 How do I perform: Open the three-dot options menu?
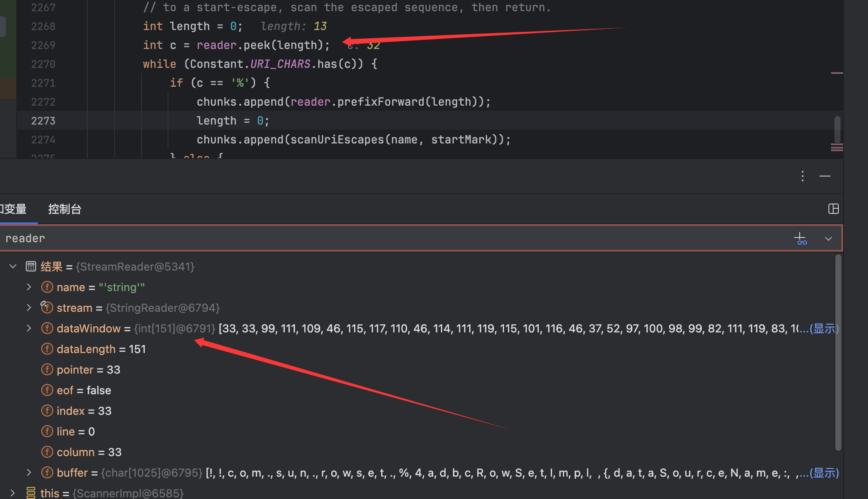802,176
